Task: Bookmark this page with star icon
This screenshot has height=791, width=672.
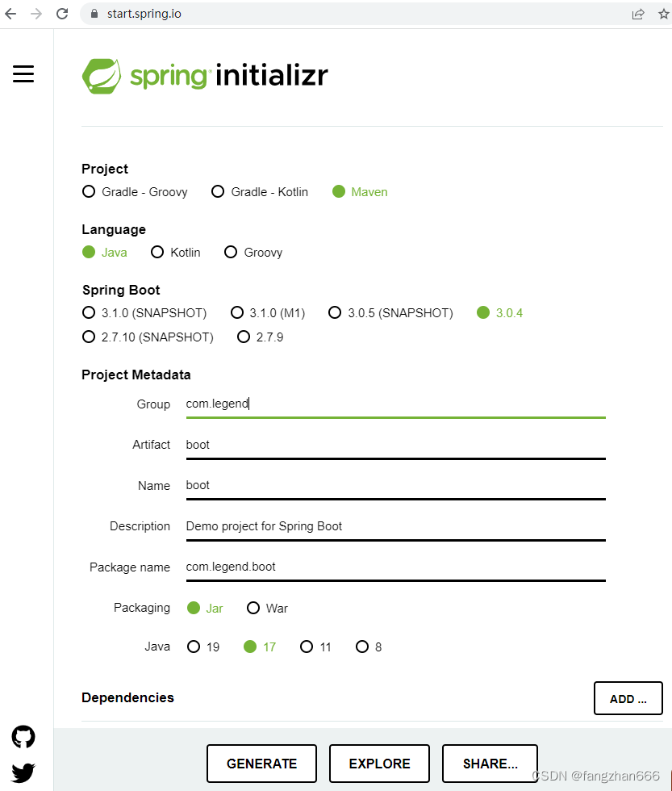Action: tap(664, 15)
